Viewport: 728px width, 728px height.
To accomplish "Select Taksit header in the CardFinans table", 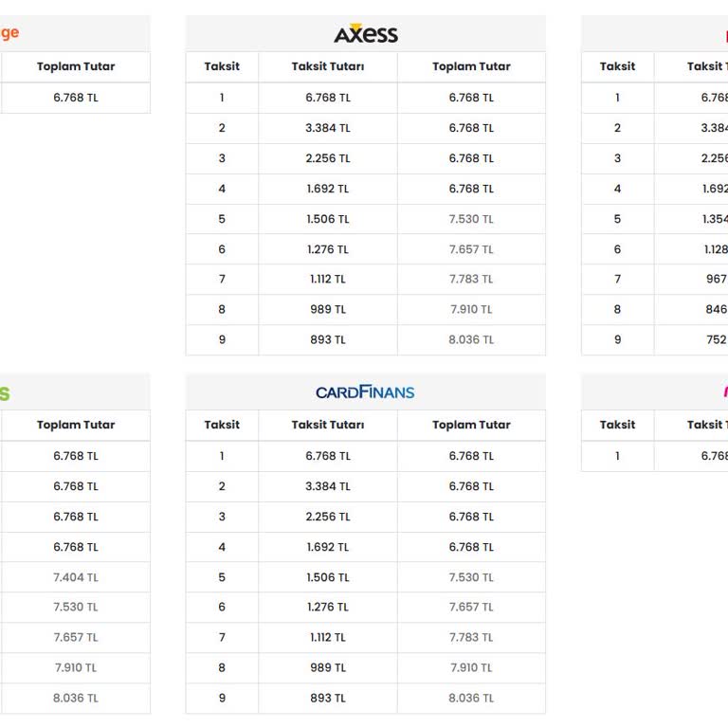I will pyautogui.click(x=222, y=425).
